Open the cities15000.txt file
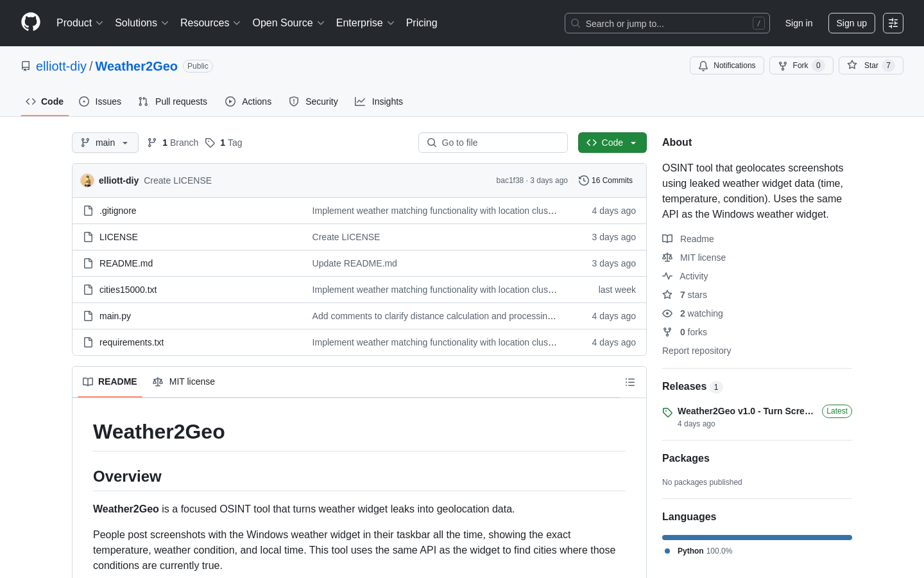Image resolution: width=924 pixels, height=578 pixels. (128, 290)
